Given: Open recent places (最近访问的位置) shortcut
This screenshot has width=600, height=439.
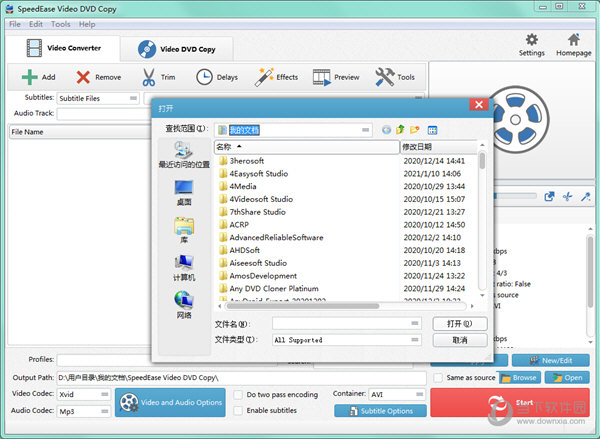Looking at the screenshot, I should coord(184,155).
